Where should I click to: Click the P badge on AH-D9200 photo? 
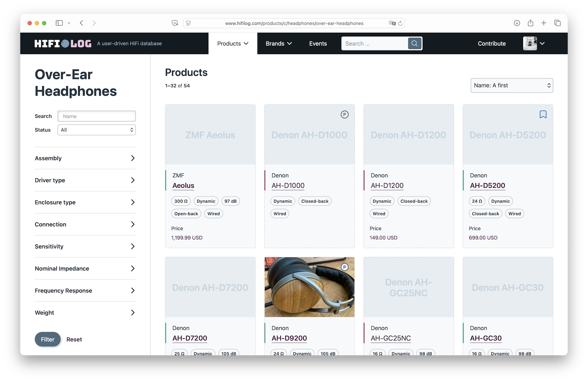point(345,267)
